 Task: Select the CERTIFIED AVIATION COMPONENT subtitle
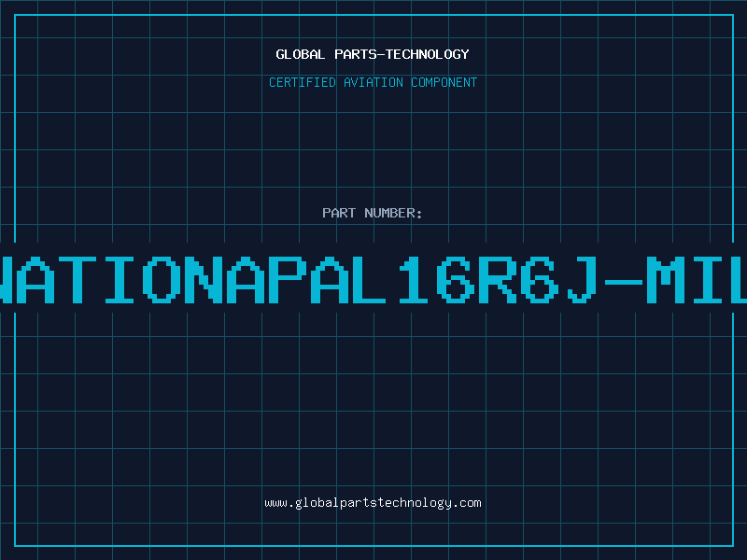pyautogui.click(x=373, y=82)
